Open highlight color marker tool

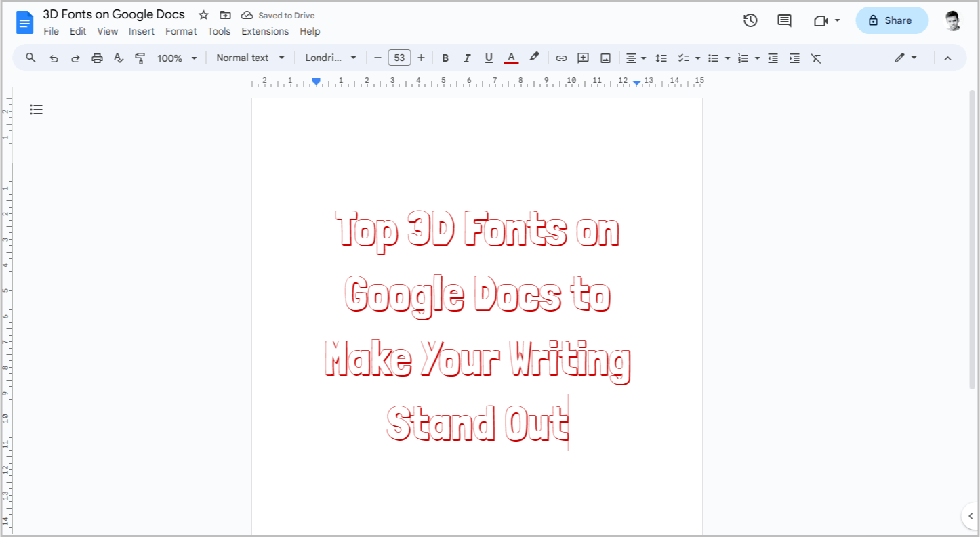tap(534, 58)
